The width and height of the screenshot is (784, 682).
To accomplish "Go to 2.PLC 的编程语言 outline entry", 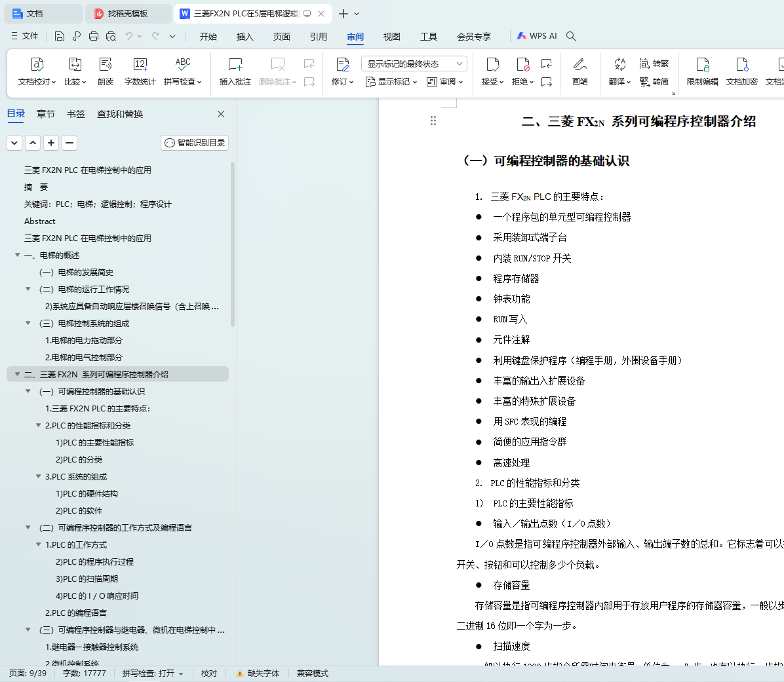I will (75, 613).
